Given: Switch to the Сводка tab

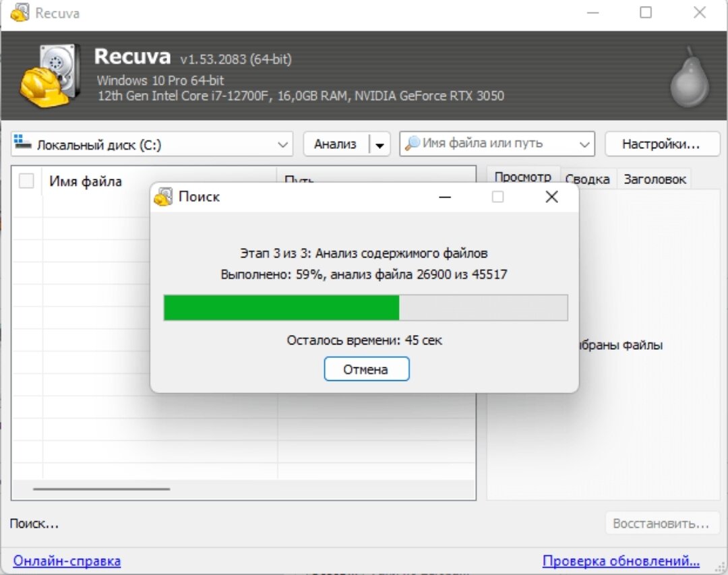Looking at the screenshot, I should pyautogui.click(x=587, y=179).
